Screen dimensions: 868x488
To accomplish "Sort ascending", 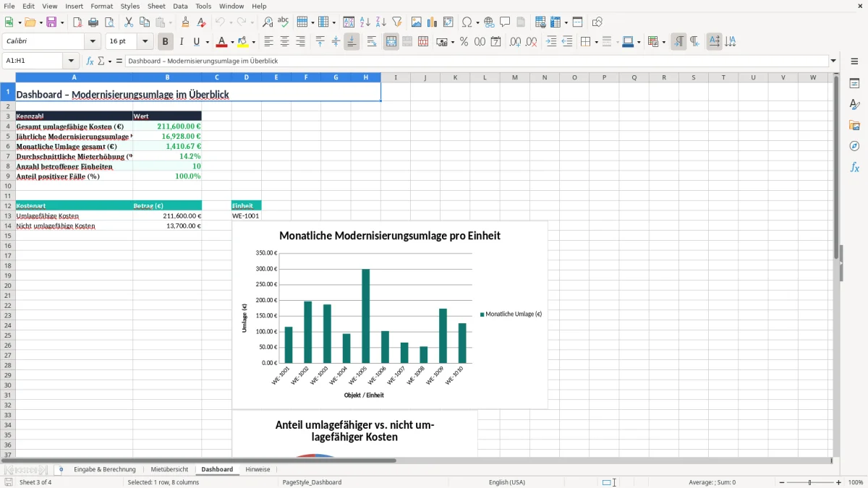I will click(365, 22).
